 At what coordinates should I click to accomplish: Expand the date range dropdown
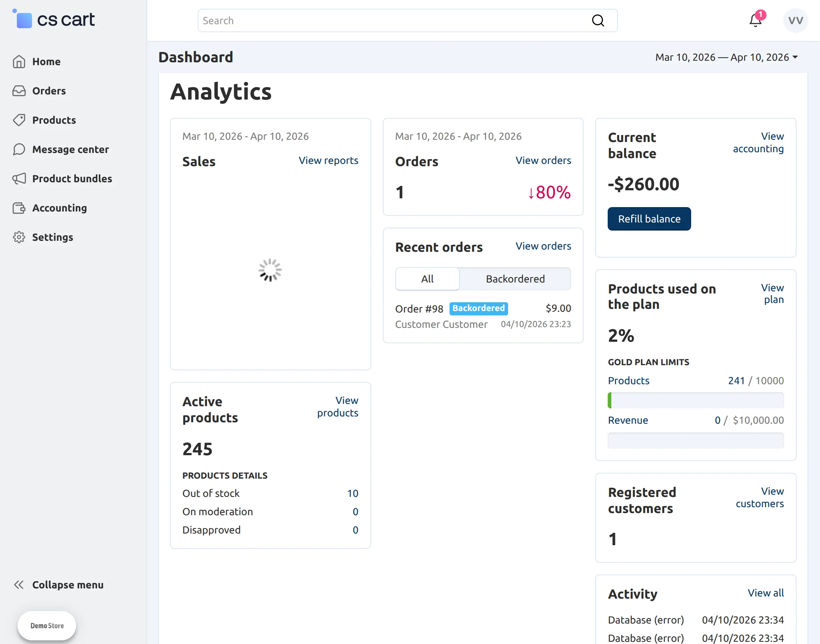point(726,57)
